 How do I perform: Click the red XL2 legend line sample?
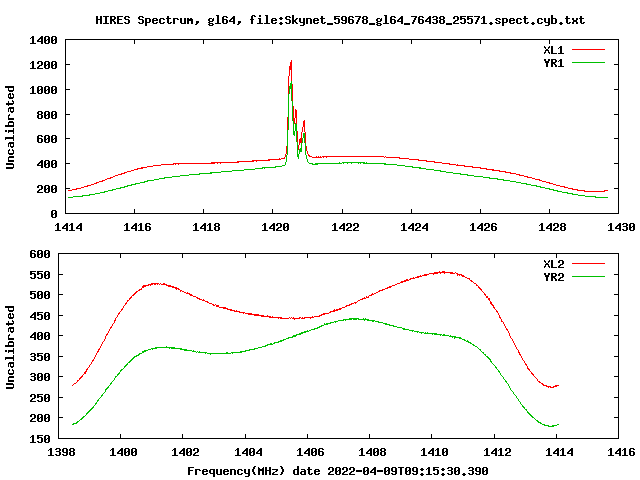588,264
